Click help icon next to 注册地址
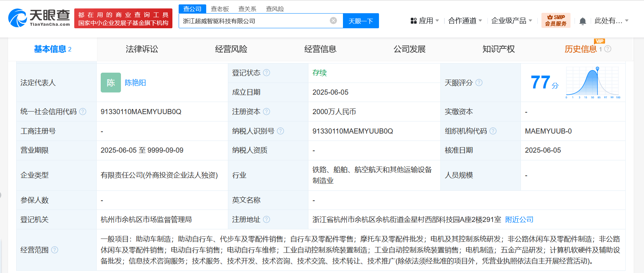Viewport: 644px width, 273px height. click(266, 219)
